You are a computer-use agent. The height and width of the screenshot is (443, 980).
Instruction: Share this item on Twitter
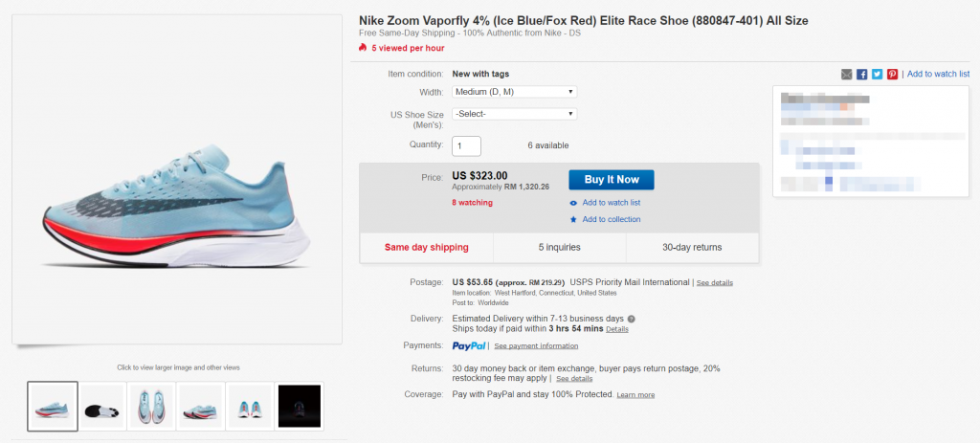(x=877, y=74)
